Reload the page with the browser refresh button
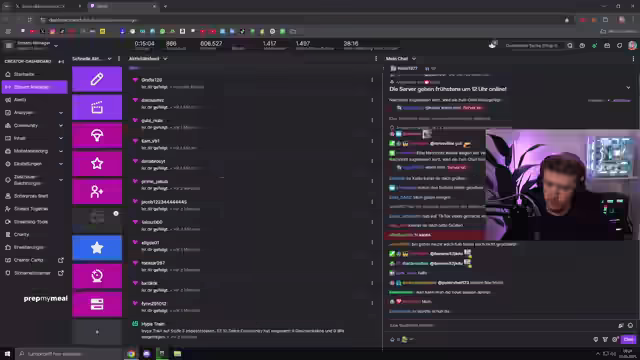The width and height of the screenshot is (640, 360). coord(29,20)
